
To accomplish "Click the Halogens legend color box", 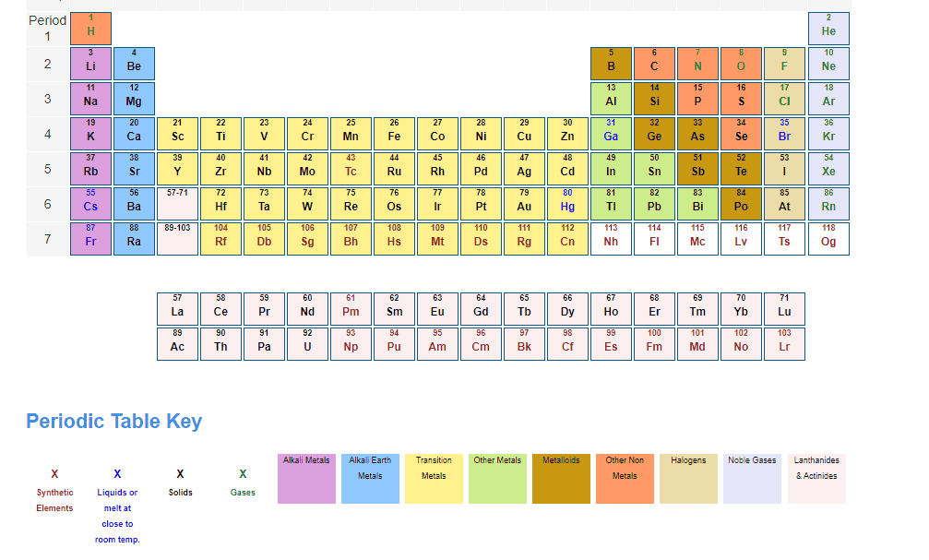I will 688,479.
